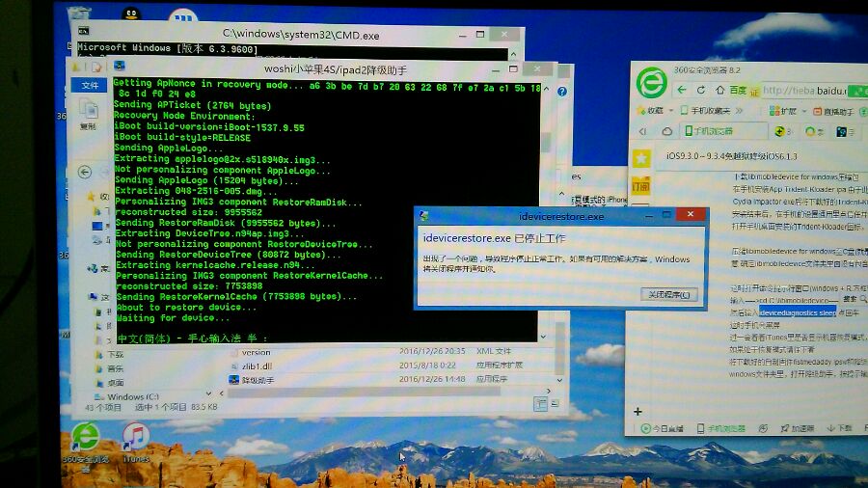868x488 pixels.
Task: Click the browser status bar icon left of 加速器
Action: pos(763,428)
